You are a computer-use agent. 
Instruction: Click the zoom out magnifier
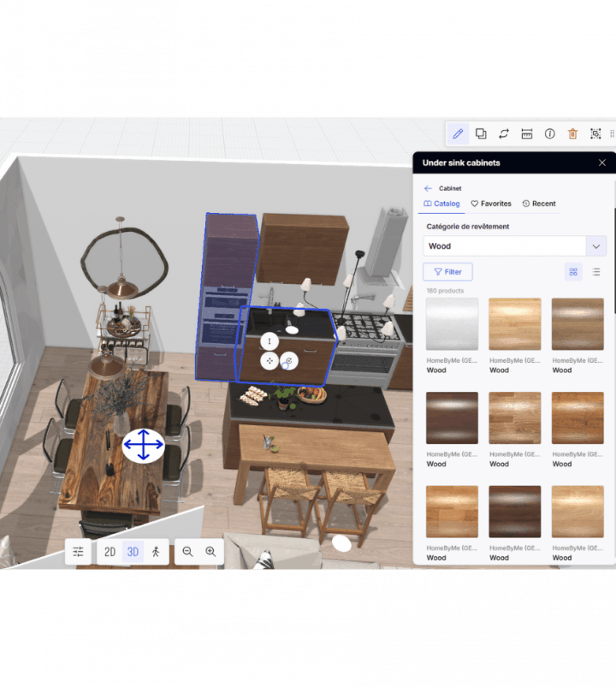tap(187, 552)
